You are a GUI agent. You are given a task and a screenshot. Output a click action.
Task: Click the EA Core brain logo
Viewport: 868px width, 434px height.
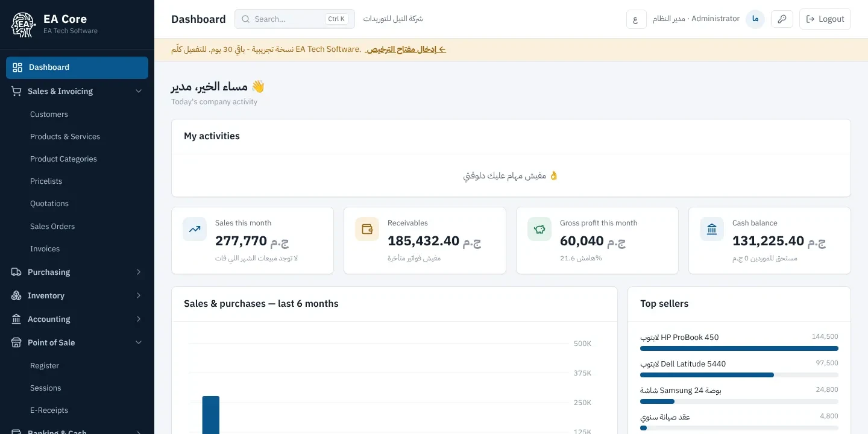[24, 24]
